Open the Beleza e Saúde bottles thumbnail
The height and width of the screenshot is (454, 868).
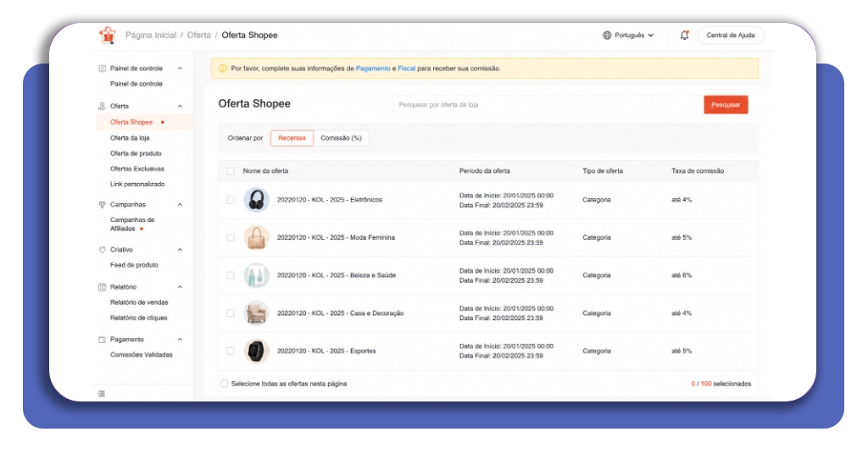(256, 275)
